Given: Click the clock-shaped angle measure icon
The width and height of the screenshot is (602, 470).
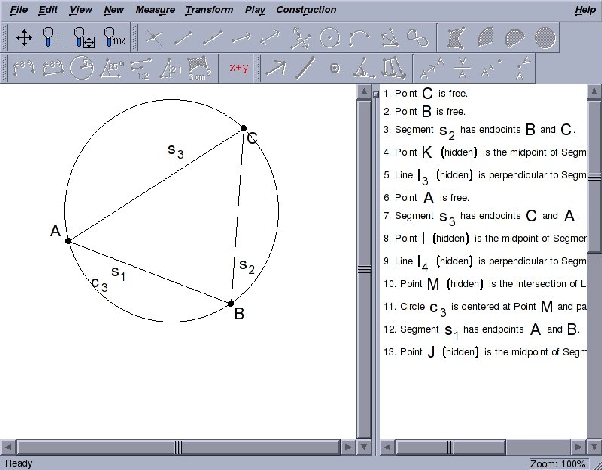Looking at the screenshot, I should point(81,68).
